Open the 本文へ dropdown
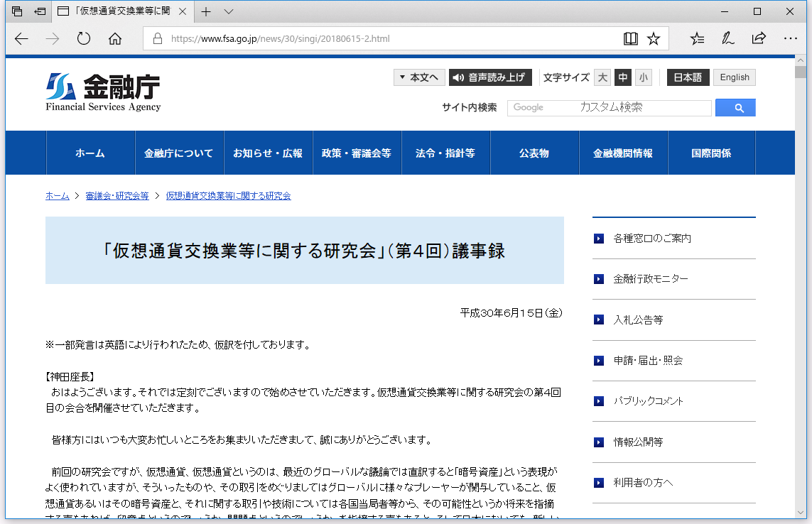The image size is (812, 524). [x=419, y=77]
